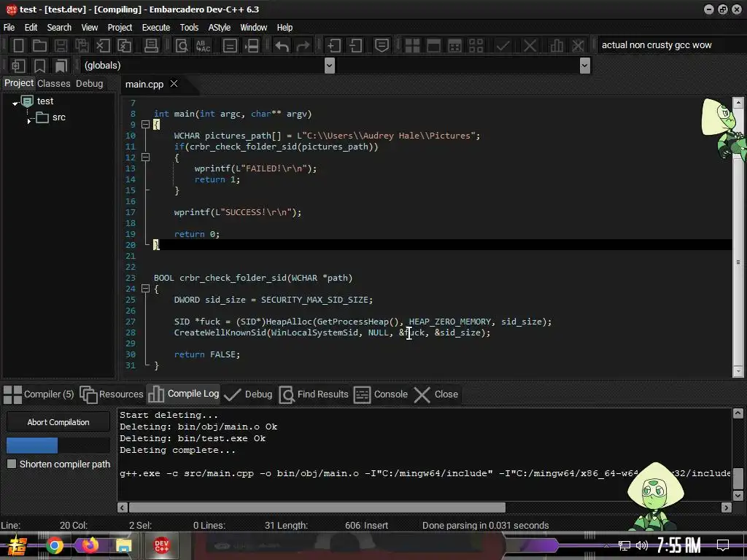Click the Close All files icon
747x560 pixels.
click(x=124, y=46)
